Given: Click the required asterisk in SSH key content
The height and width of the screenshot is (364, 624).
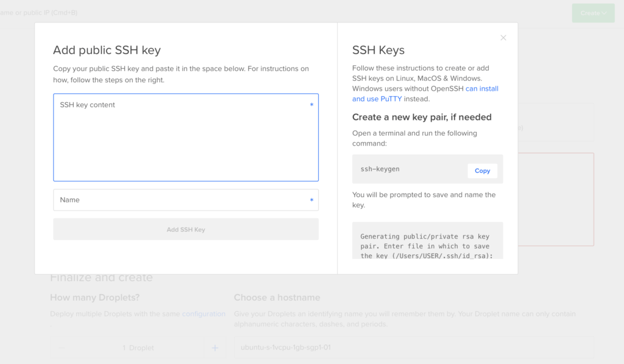Looking at the screenshot, I should (x=311, y=105).
